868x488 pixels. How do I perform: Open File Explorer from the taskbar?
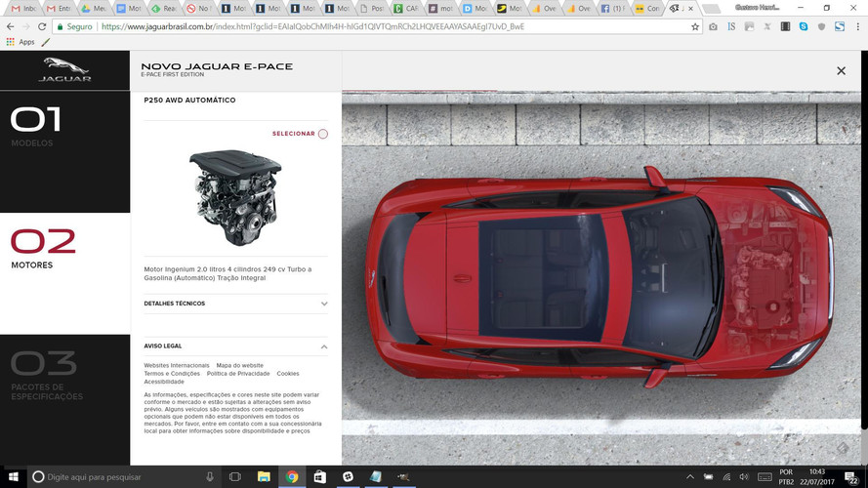[264, 477]
